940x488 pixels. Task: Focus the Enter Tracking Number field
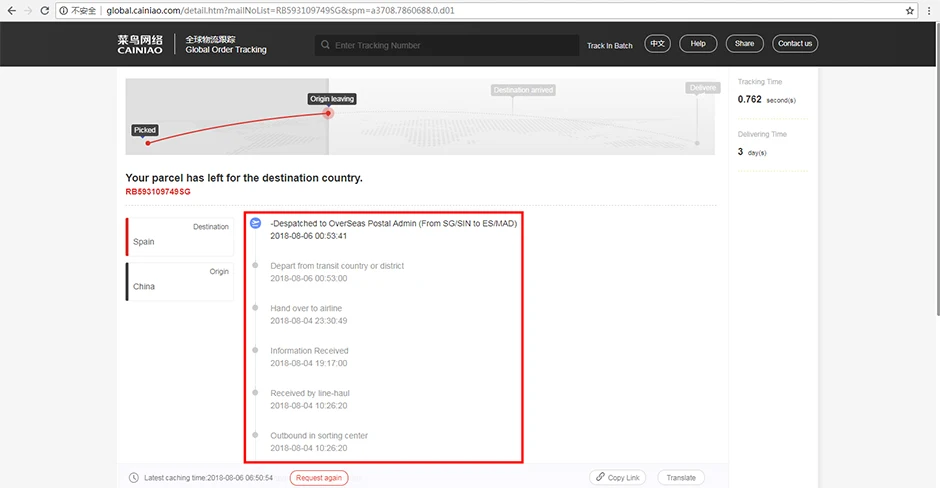click(447, 45)
